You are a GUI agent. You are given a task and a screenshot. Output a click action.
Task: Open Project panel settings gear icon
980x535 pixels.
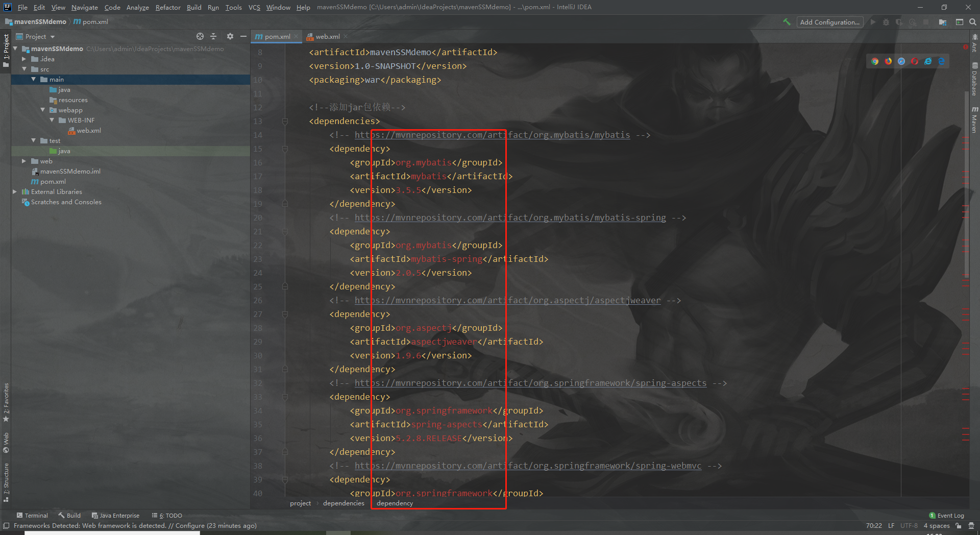(230, 36)
